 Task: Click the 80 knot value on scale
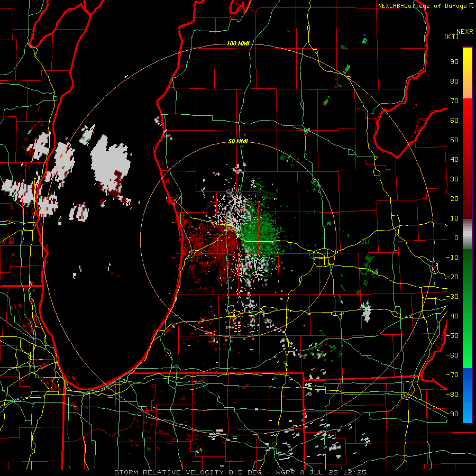pyautogui.click(x=454, y=81)
